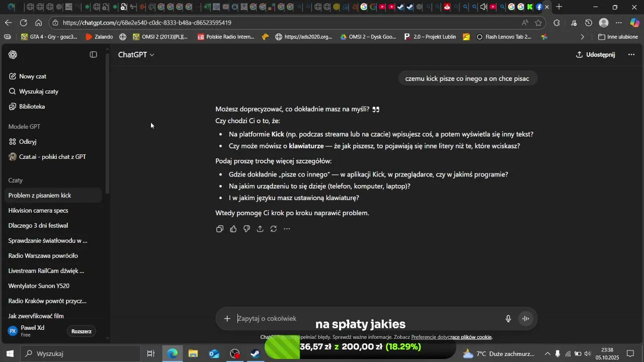Add page to favorites star
The width and height of the screenshot is (644, 362).
[538, 23]
